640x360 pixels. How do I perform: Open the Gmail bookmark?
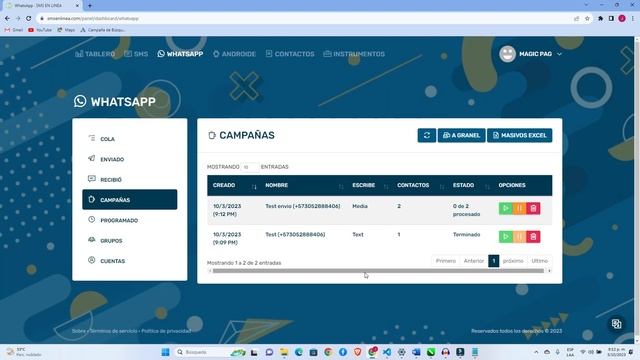tap(13, 30)
